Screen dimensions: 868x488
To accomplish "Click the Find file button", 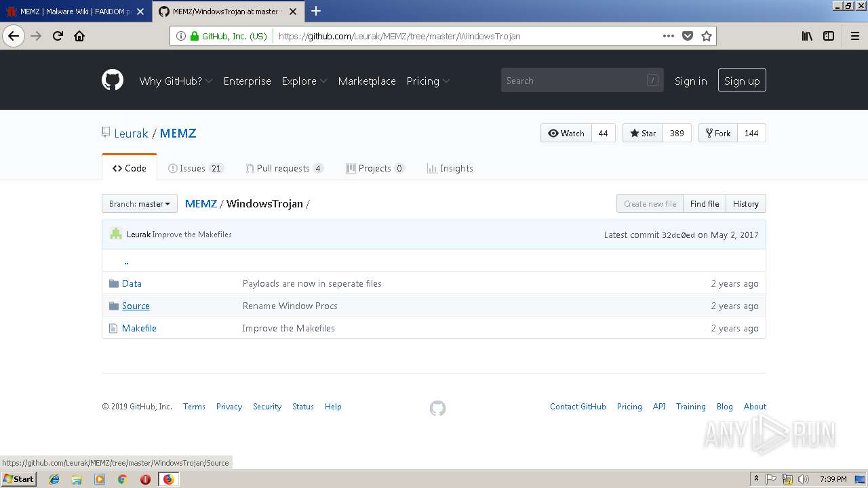I will coord(705,203).
